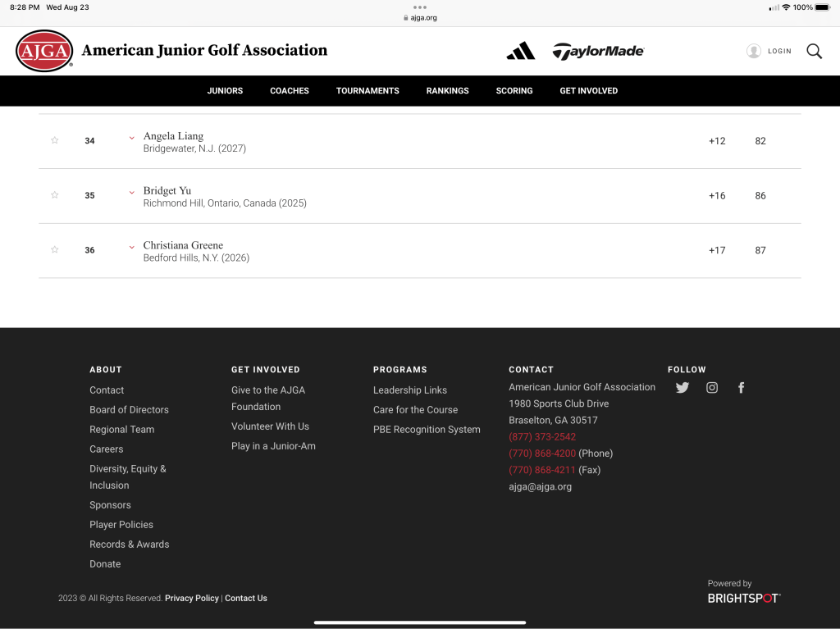Open AJGA Facebook page icon
840x629 pixels.
coord(741,388)
